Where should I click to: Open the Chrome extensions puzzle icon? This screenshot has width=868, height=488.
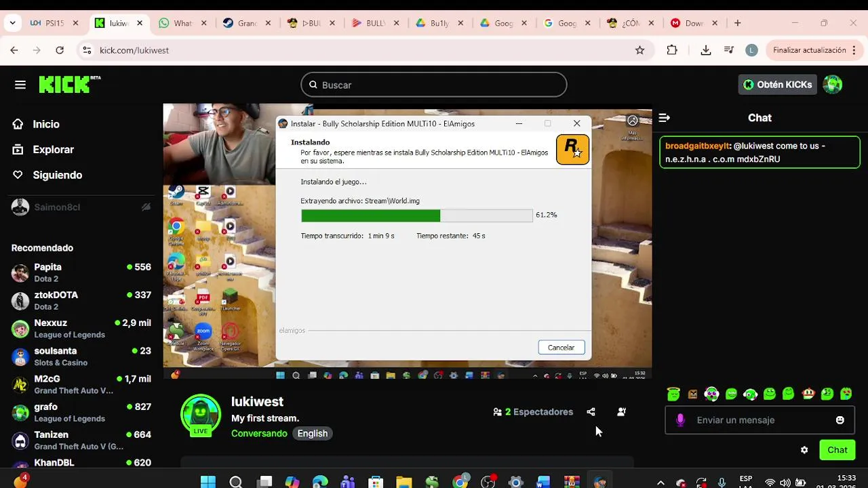pos(672,50)
